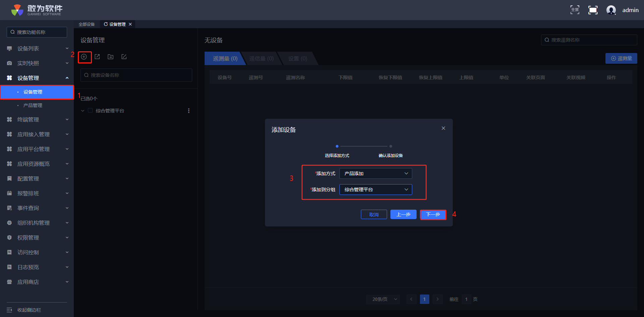Close the 设备管理 tab with X
644x317 pixels.
click(130, 24)
